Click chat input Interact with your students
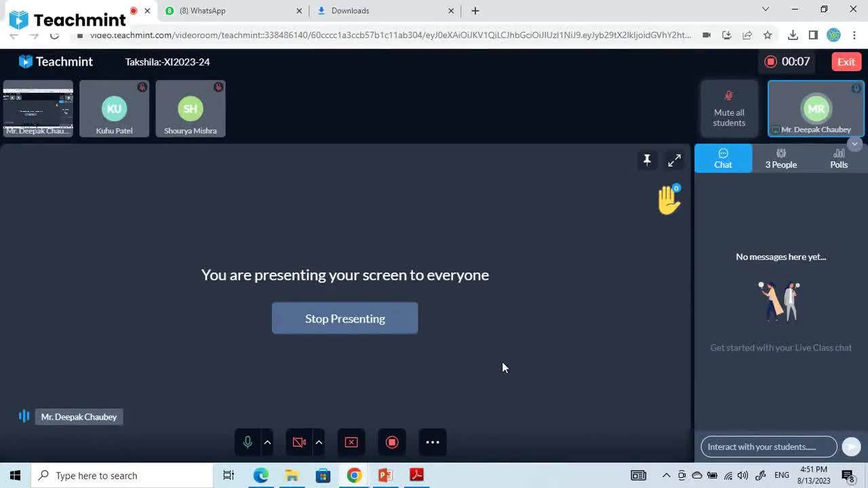Viewport: 868px width, 488px height. click(x=769, y=447)
